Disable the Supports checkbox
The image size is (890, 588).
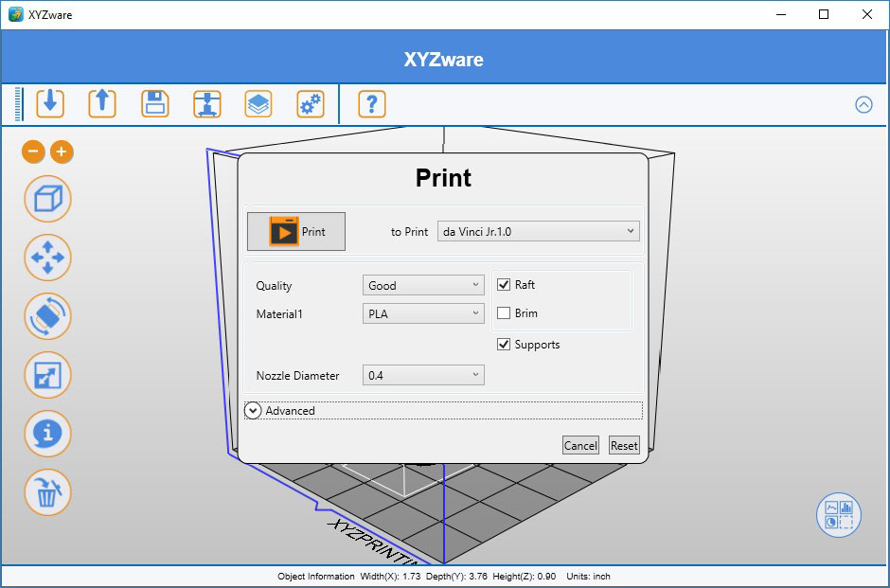[504, 344]
